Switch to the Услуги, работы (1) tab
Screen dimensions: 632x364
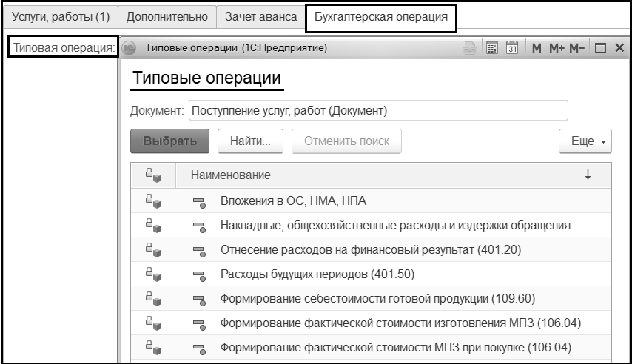[61, 16]
